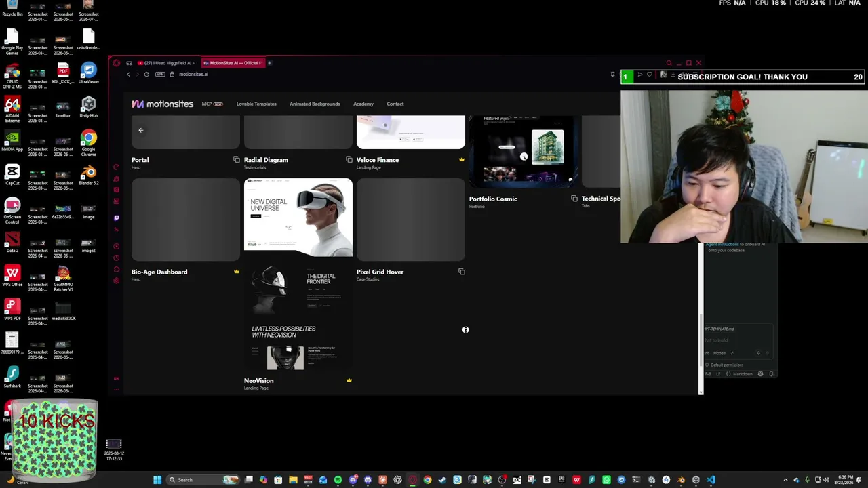Click the browser back arrow

[128, 74]
